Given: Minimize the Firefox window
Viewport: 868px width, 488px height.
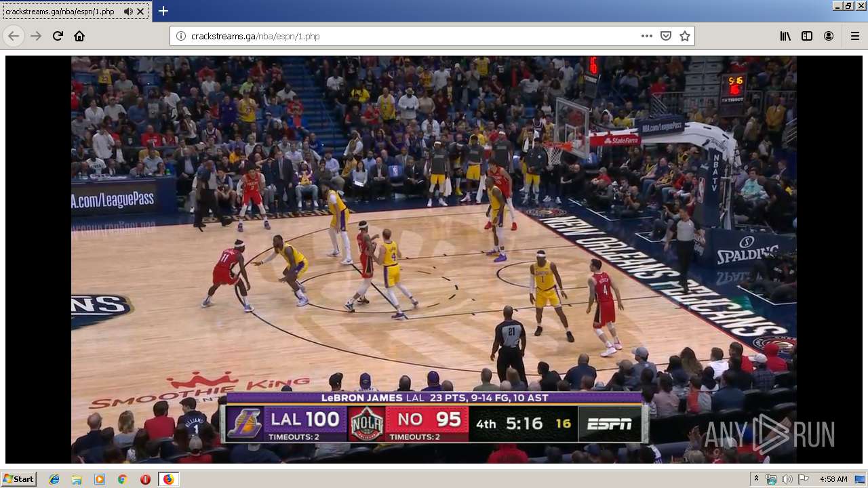Looking at the screenshot, I should coord(837,5).
